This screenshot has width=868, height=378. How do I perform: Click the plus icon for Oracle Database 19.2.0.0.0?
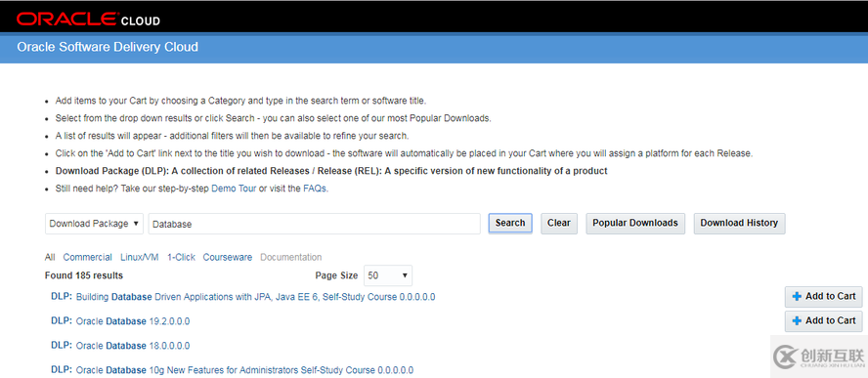(797, 321)
